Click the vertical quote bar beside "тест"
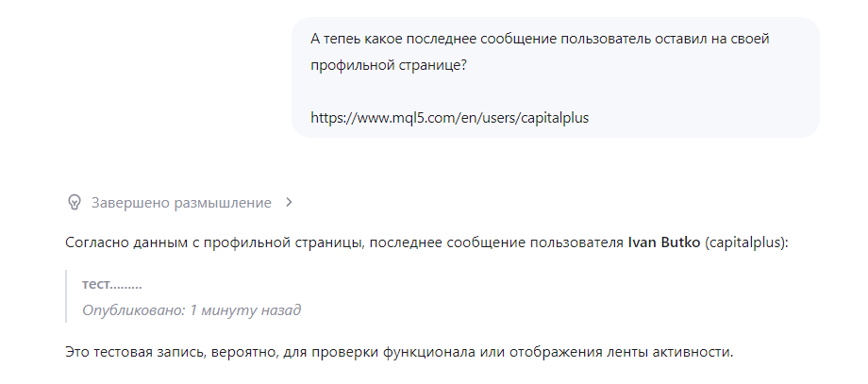The width and height of the screenshot is (868, 384). click(66, 296)
